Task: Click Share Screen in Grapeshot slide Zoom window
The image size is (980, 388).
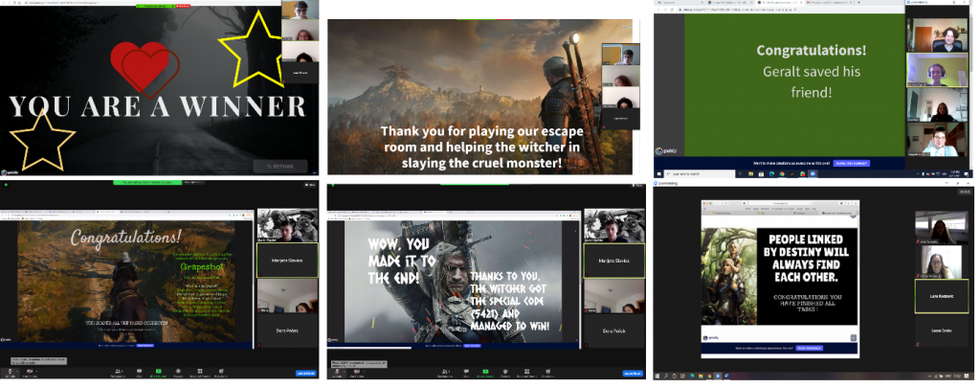Action: pyautogui.click(x=159, y=373)
